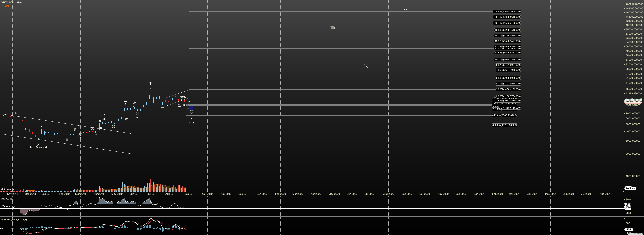
Task: Select the 'IV of Primary 3?' annotation
Action: pos(39,148)
